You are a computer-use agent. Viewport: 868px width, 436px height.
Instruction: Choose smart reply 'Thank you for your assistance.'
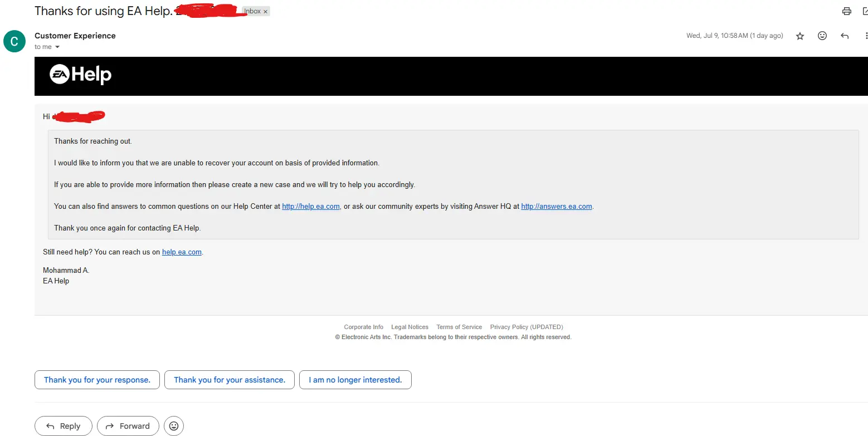230,380
